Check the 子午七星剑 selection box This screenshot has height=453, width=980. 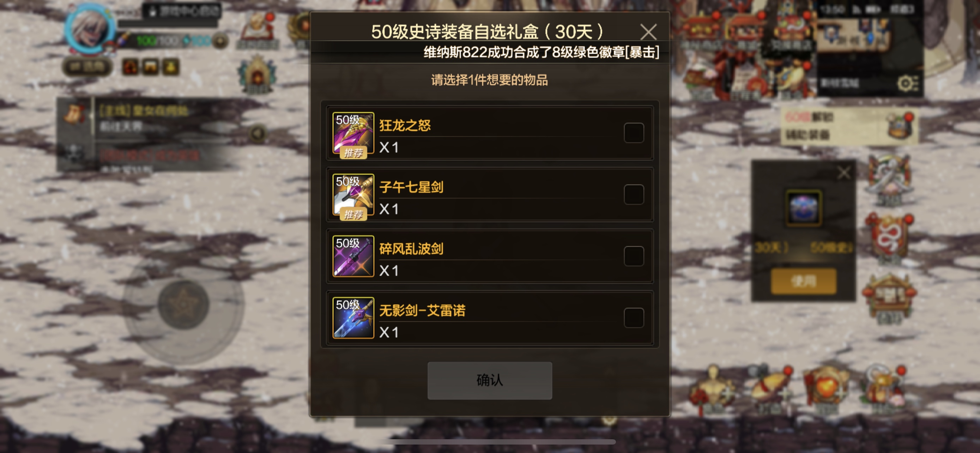(x=634, y=194)
